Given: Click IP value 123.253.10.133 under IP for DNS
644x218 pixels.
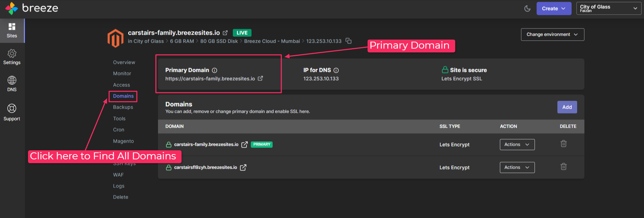Looking at the screenshot, I should pyautogui.click(x=321, y=79).
